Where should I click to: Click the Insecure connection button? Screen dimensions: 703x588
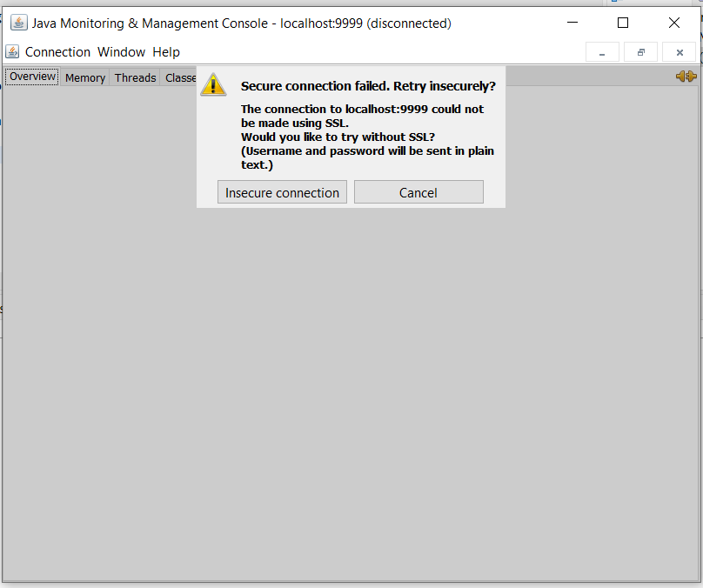[x=282, y=192]
